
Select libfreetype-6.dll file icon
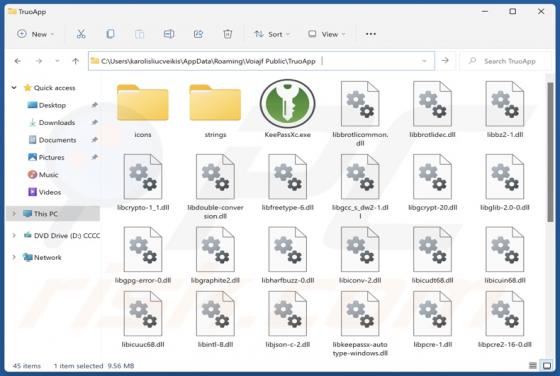point(288,176)
